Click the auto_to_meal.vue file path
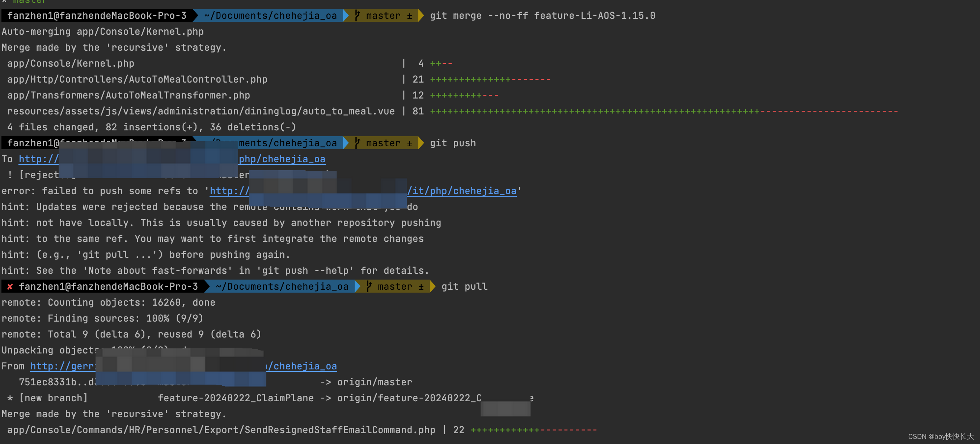This screenshot has height=444, width=980. coord(201,111)
